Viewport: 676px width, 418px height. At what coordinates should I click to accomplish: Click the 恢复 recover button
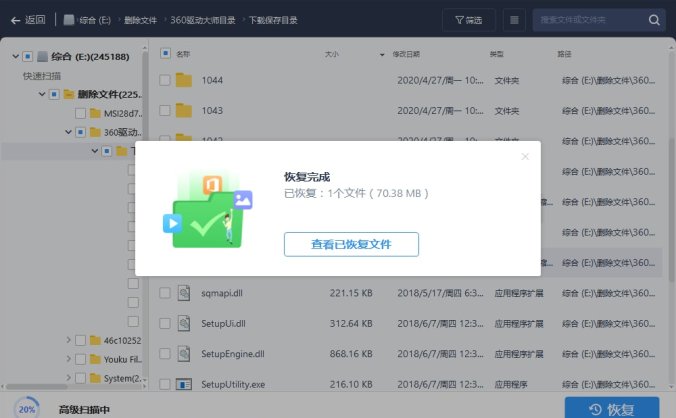point(612,409)
